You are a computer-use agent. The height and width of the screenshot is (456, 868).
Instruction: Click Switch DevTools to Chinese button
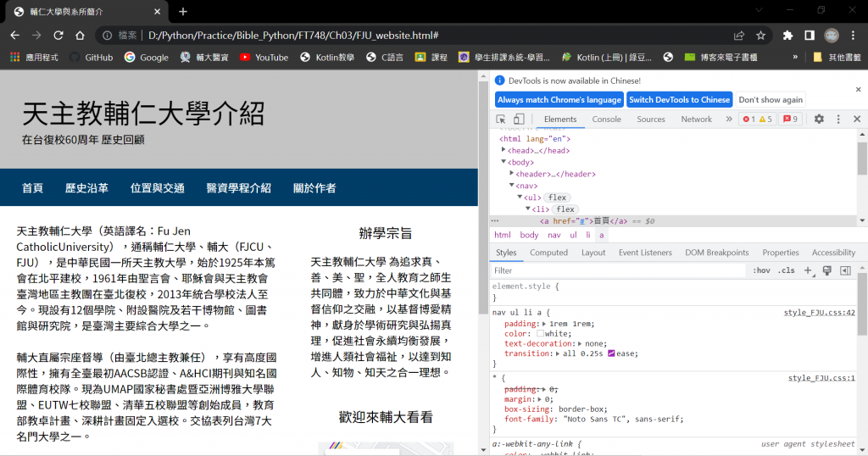pyautogui.click(x=679, y=100)
